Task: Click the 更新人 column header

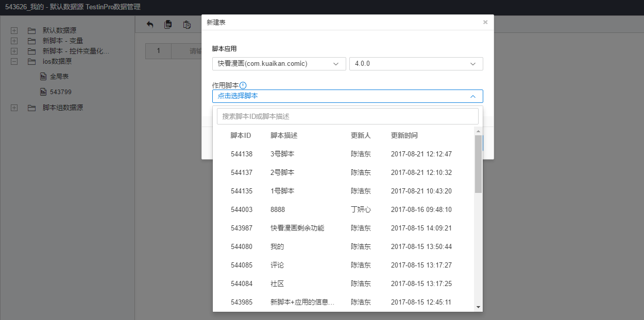Action: pos(361,135)
